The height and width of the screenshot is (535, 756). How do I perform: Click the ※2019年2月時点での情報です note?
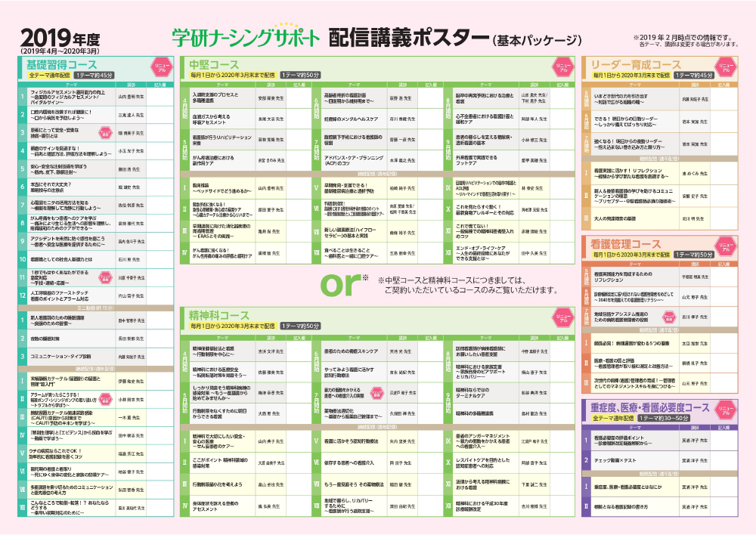coord(683,37)
